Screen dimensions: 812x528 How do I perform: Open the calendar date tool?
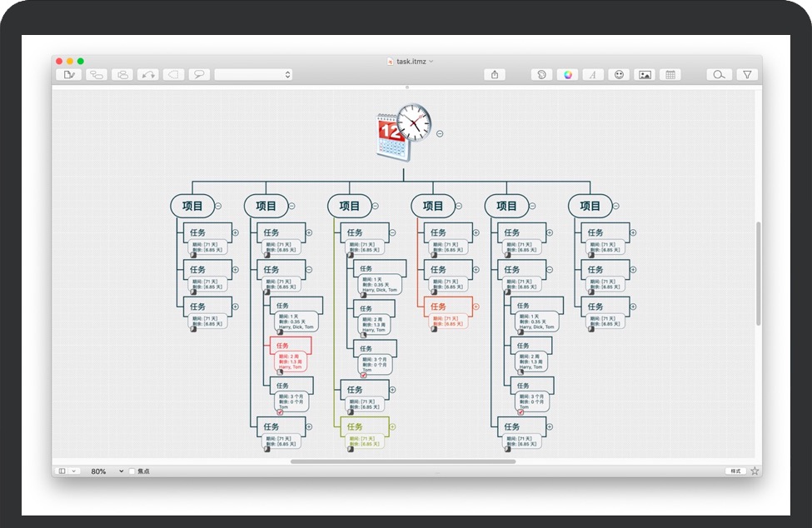[x=670, y=75]
